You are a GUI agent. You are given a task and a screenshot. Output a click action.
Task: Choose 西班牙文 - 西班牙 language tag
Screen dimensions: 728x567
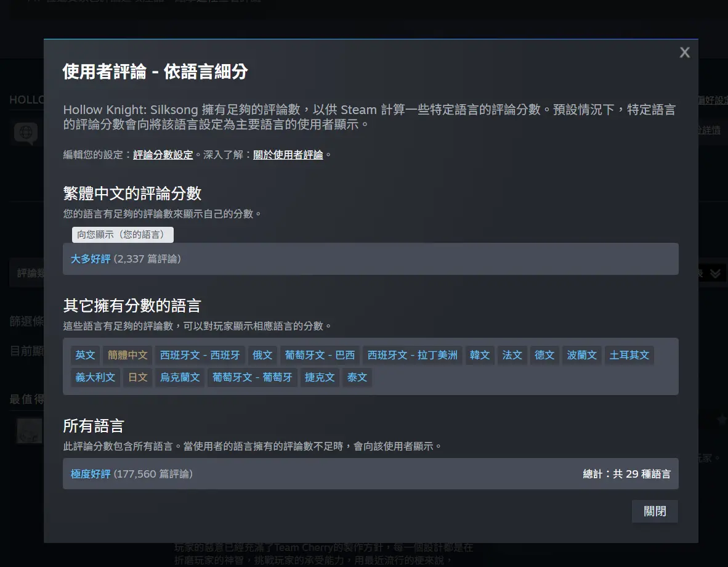200,355
